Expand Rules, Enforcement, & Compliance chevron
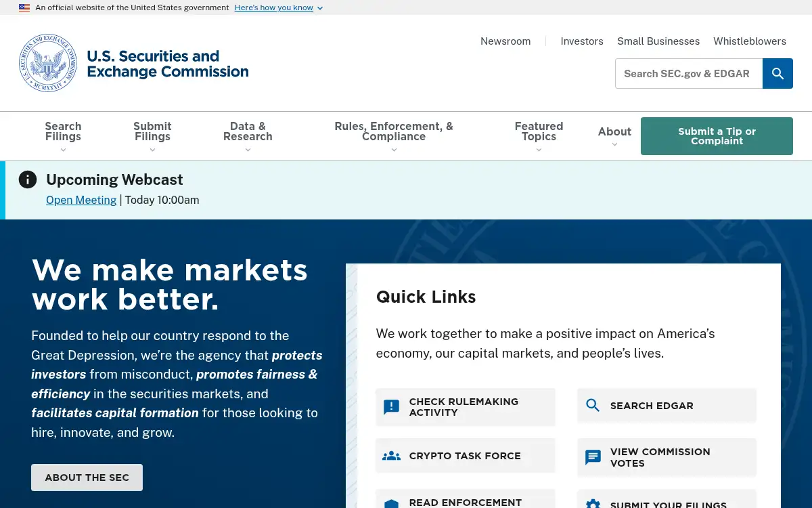Image resolution: width=812 pixels, height=508 pixels. pyautogui.click(x=394, y=150)
